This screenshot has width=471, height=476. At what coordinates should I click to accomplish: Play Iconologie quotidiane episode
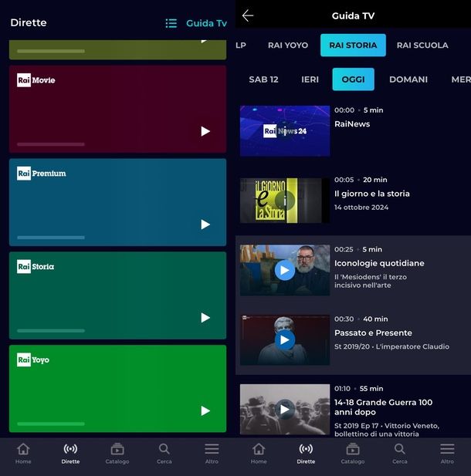coord(285,270)
